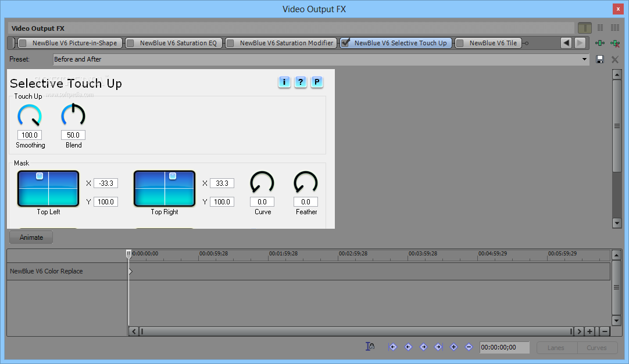Zoom out the keyframe timeline with minus
629x364 pixels.
coord(605,331)
